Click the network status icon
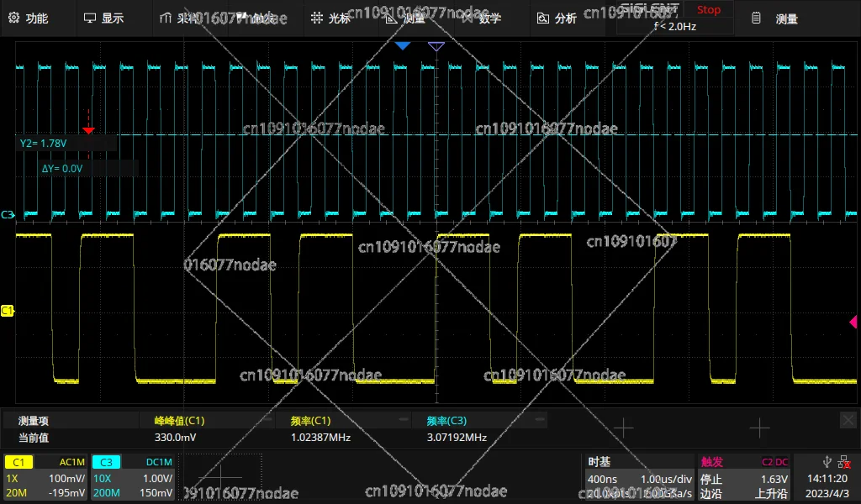 click(x=844, y=462)
